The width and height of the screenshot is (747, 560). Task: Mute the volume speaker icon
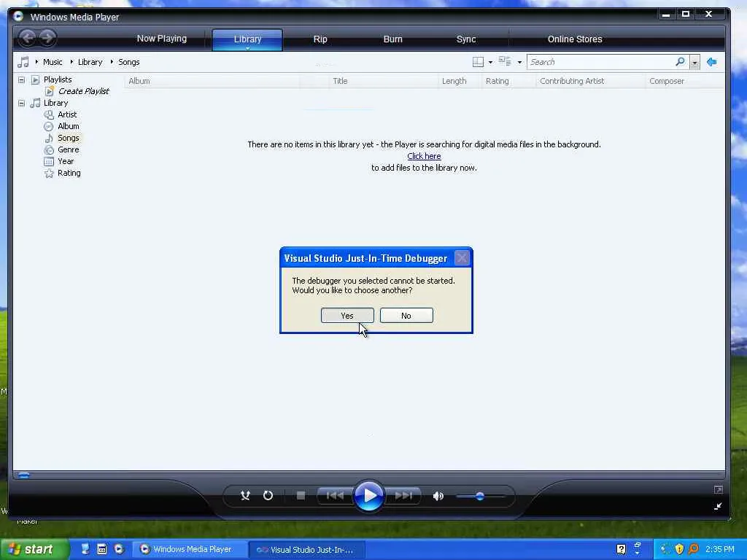pyautogui.click(x=438, y=496)
